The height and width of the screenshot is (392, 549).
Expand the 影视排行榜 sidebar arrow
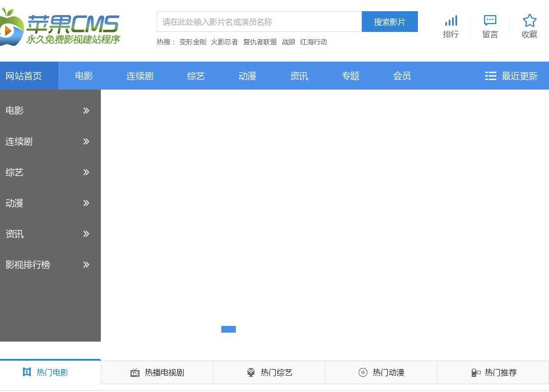[x=86, y=264]
